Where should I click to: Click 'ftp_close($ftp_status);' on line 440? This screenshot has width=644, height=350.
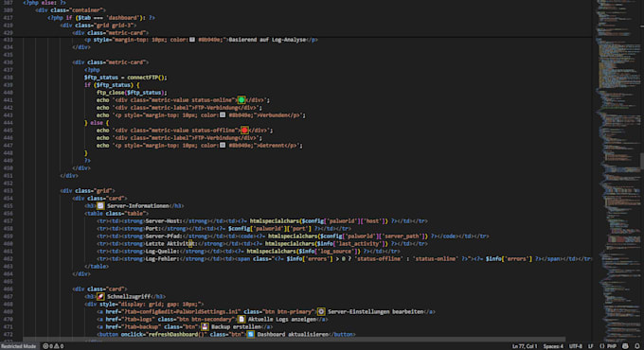[132, 93]
